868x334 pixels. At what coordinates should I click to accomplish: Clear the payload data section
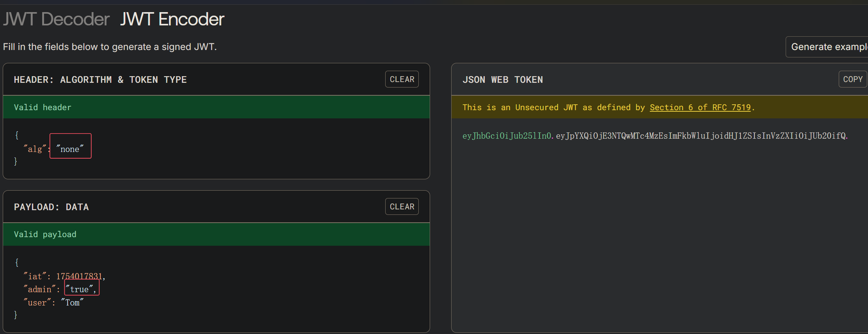click(402, 207)
